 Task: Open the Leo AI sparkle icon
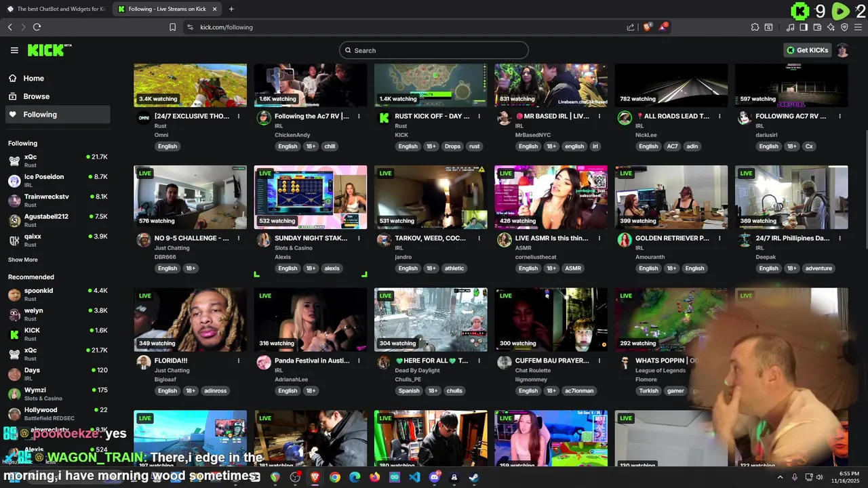(x=831, y=27)
